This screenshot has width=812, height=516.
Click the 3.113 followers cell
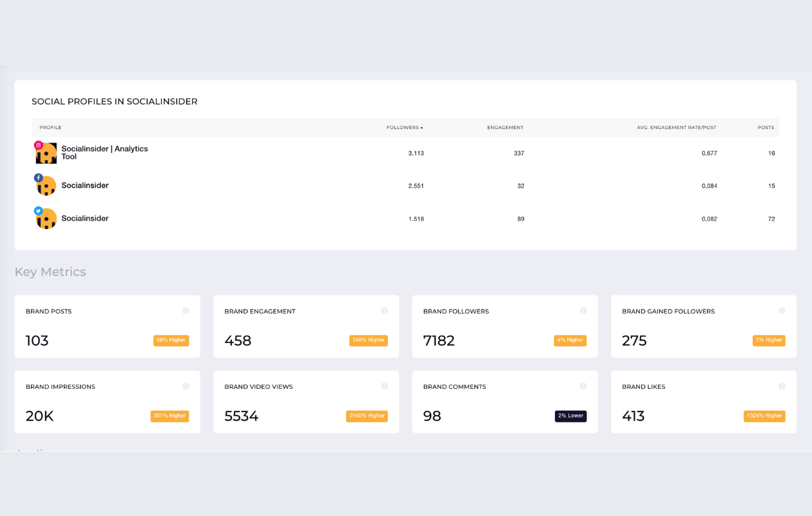point(416,154)
